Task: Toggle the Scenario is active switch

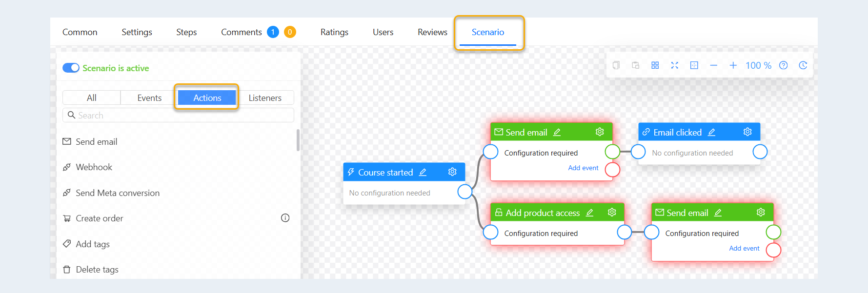Action: (71, 68)
